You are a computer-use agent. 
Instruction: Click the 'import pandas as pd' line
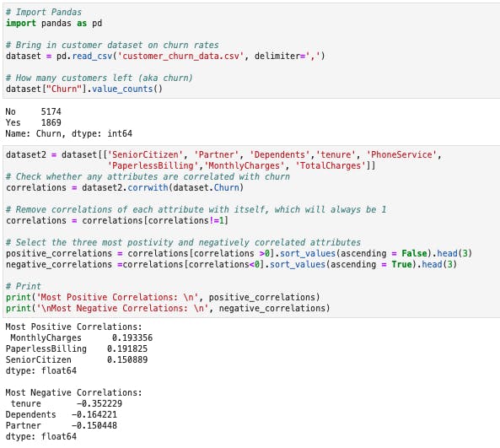[54, 24]
